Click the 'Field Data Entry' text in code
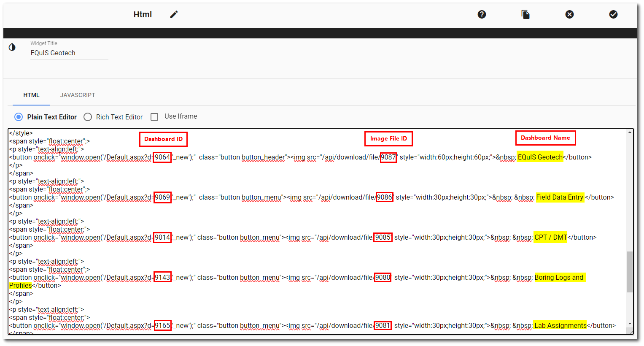This screenshot has height=346, width=644. click(x=560, y=197)
